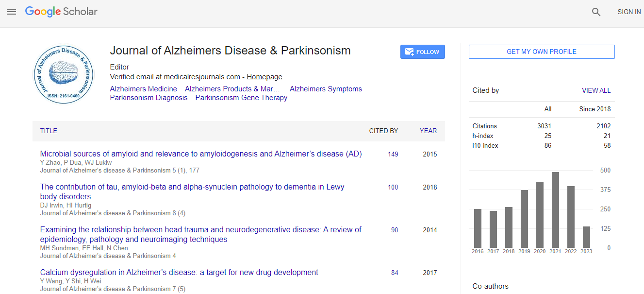Select Alzheimers Symptoms topic tag
This screenshot has width=644, height=294.
(326, 89)
